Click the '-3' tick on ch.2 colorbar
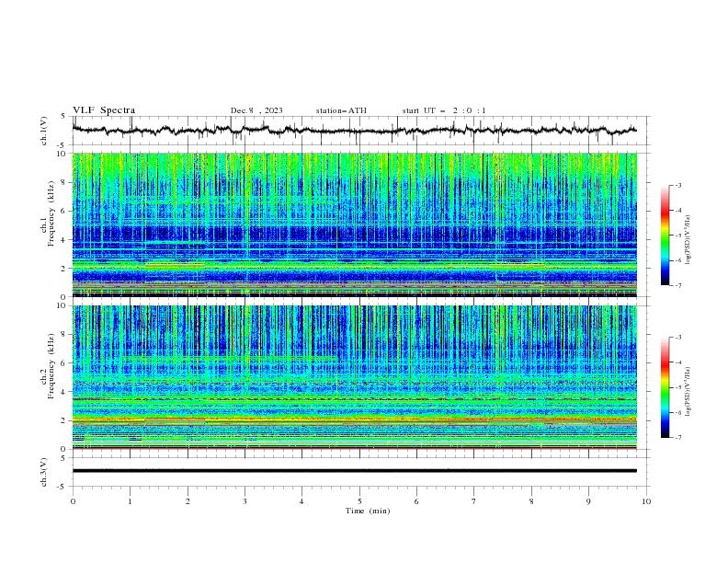The width and height of the screenshot is (728, 563). tap(678, 338)
